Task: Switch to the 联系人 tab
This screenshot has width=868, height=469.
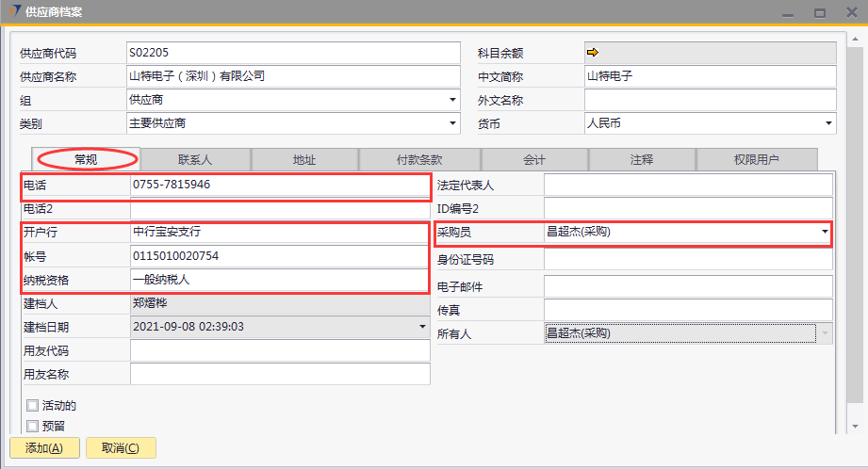Action: 195,160
